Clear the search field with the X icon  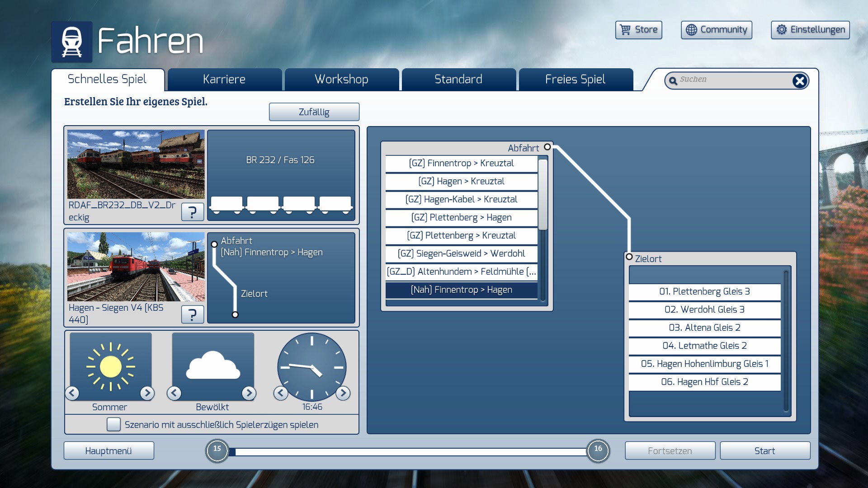click(x=799, y=81)
